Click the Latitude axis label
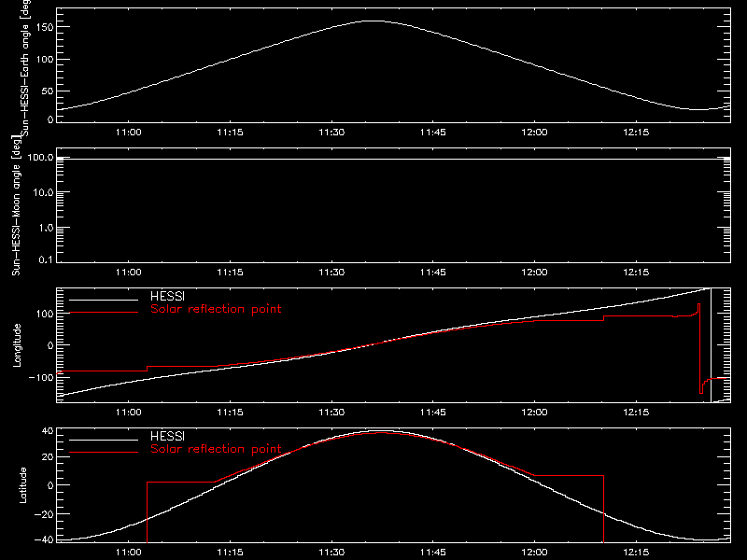747x560 pixels. pyautogui.click(x=22, y=485)
